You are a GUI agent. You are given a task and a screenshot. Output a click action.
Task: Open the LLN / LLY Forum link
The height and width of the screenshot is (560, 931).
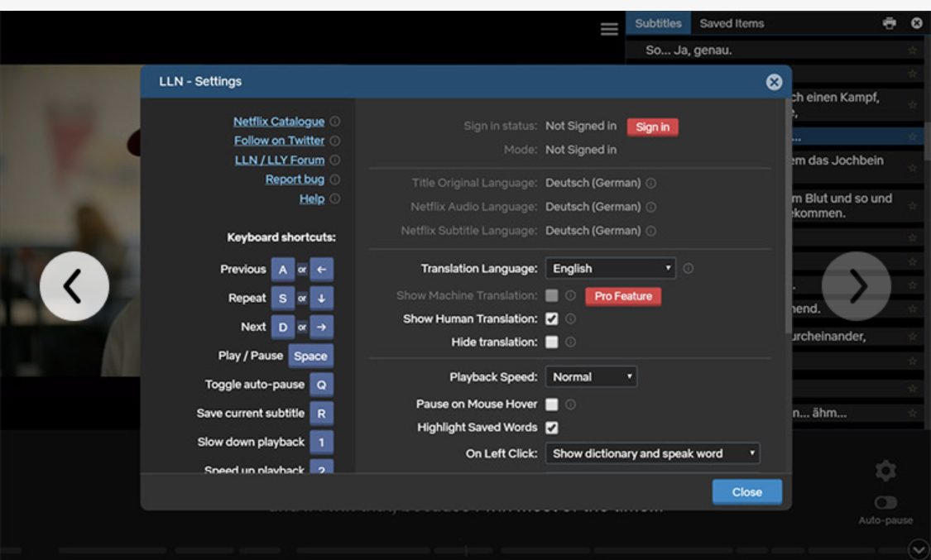tap(280, 160)
